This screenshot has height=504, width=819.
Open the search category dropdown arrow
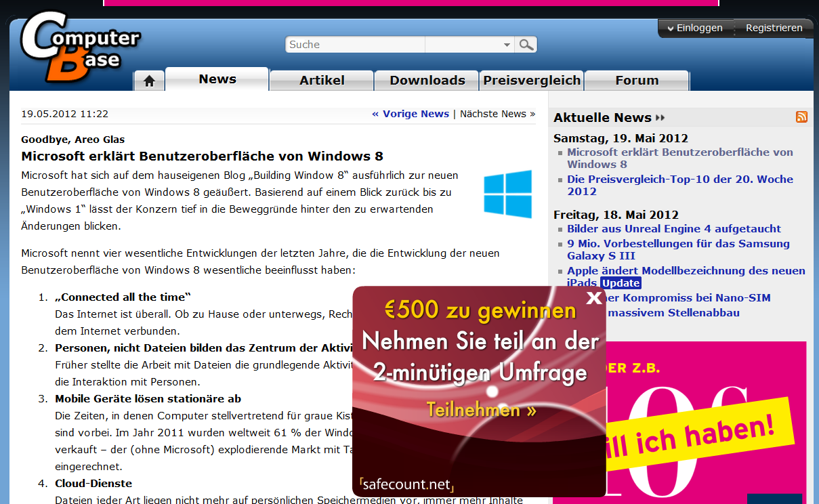point(507,45)
